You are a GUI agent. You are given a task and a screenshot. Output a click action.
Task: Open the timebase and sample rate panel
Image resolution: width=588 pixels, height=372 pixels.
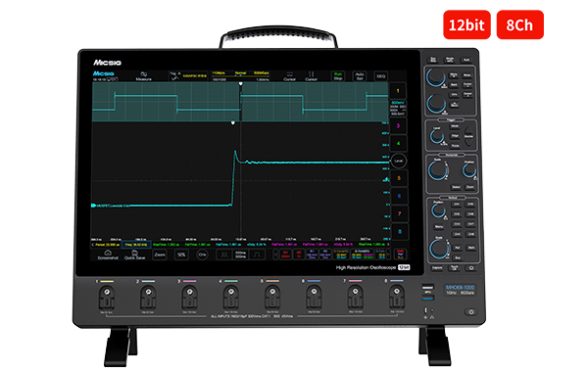point(240,76)
